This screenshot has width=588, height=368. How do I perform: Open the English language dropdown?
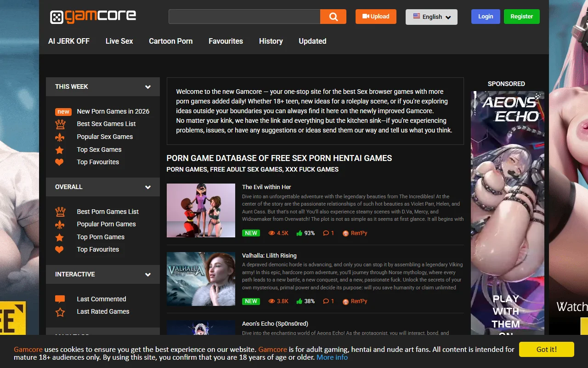click(x=431, y=17)
